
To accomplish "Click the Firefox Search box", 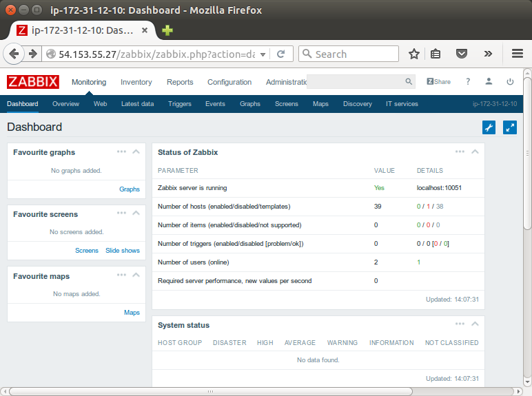I will 349,54.
